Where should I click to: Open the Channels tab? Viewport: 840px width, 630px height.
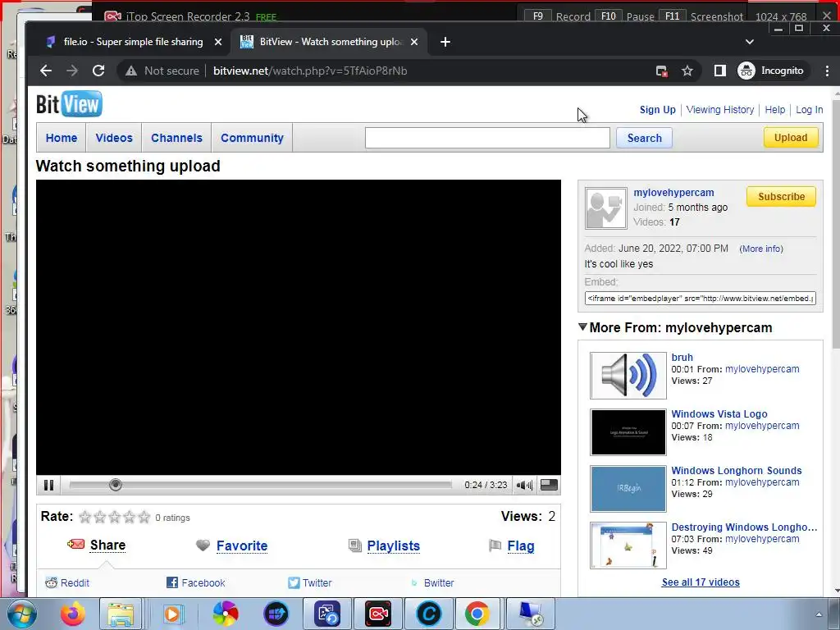(177, 138)
